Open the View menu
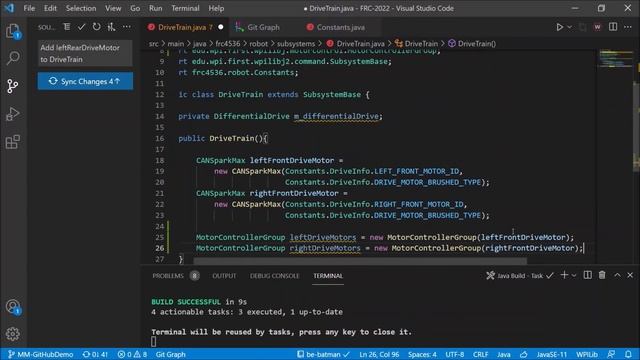Image resolution: width=640 pixels, height=360 pixels. (113, 8)
